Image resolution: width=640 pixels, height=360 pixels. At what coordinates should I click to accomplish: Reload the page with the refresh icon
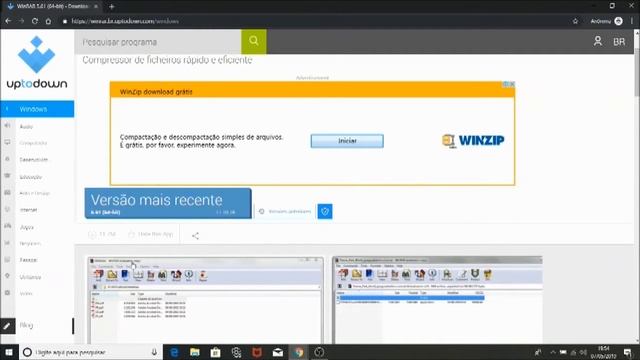[35, 21]
